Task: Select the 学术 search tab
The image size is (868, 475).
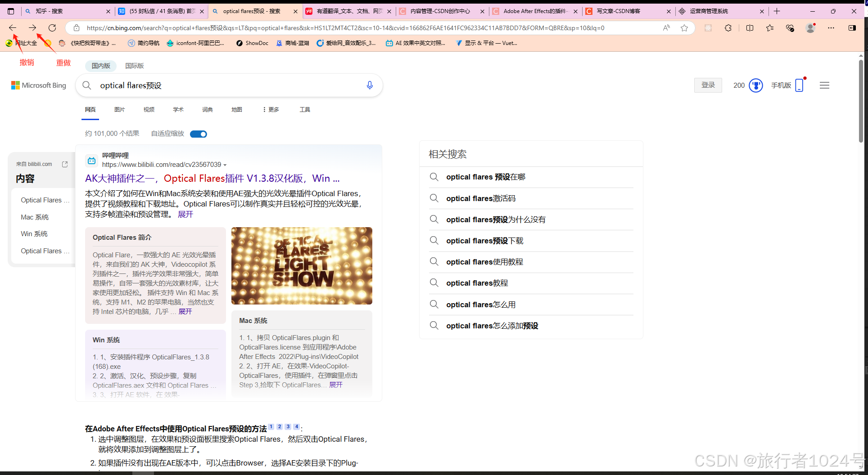Action: (x=178, y=110)
